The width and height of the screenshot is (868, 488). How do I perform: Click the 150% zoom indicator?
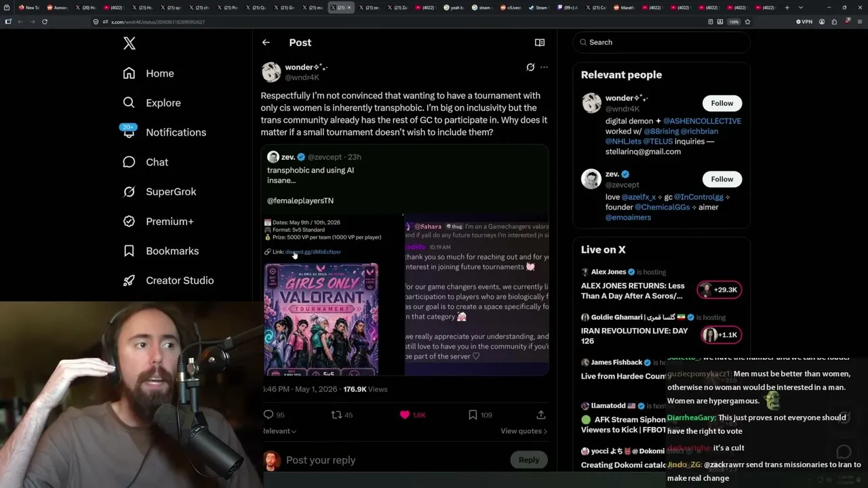734,22
